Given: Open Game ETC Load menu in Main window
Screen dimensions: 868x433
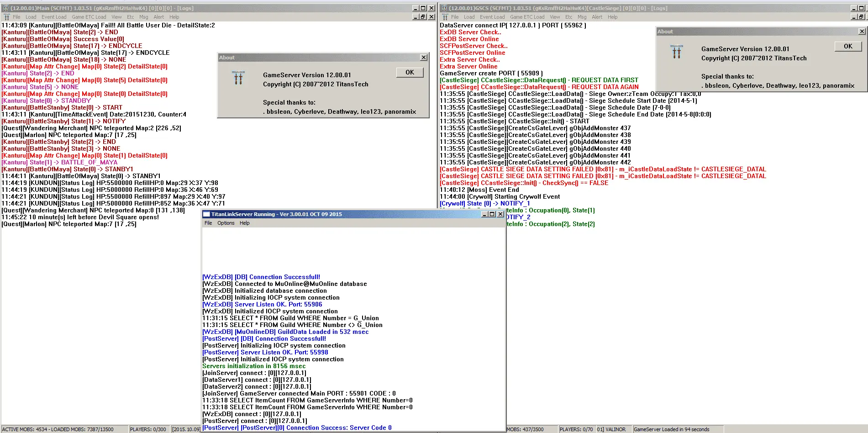Looking at the screenshot, I should click(89, 17).
